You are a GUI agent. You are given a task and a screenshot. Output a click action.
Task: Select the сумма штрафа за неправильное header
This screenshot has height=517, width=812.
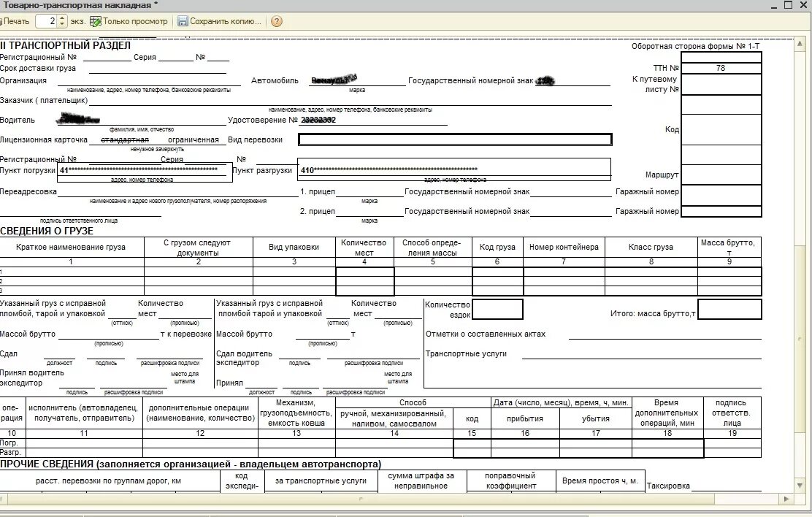[x=421, y=480]
